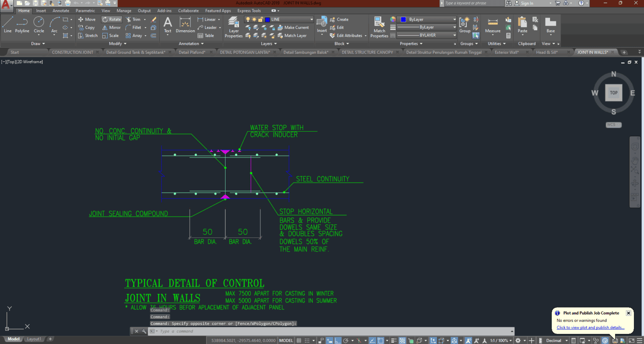Activate the Move tool

pos(86,19)
